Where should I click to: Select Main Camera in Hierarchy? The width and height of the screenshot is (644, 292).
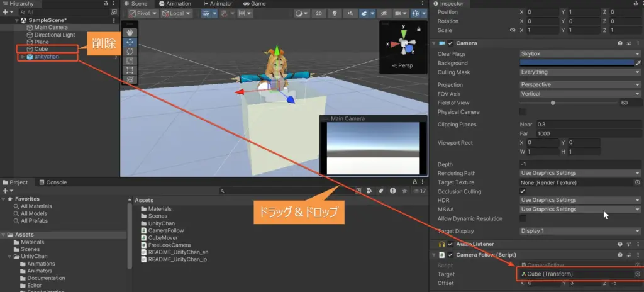tap(51, 27)
